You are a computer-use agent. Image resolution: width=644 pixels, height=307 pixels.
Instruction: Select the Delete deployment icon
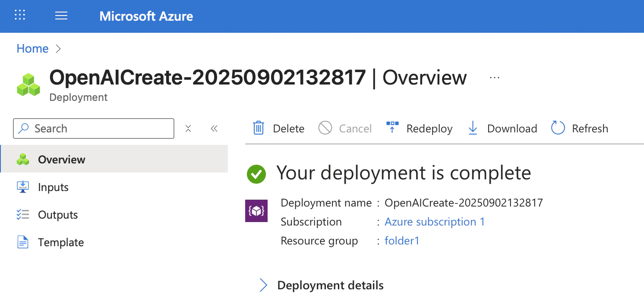point(259,128)
